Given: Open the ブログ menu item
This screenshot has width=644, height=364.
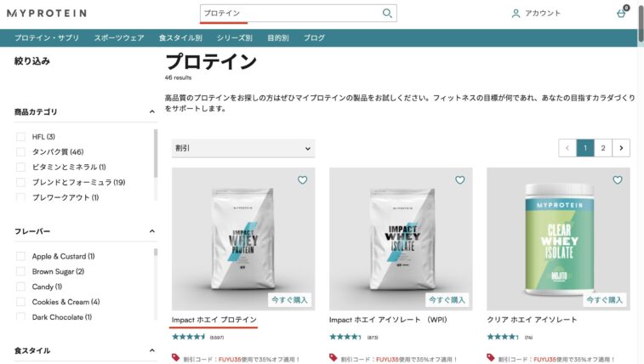Looking at the screenshot, I should click(x=314, y=37).
